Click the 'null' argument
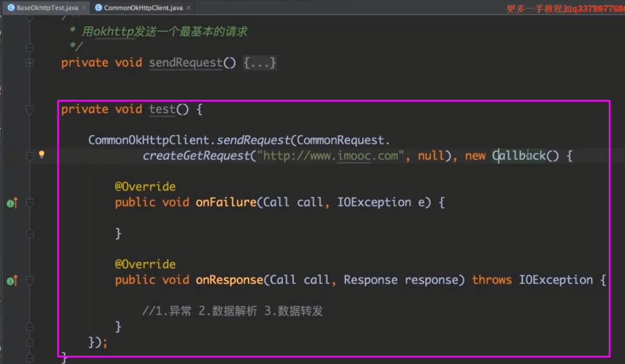 click(431, 155)
